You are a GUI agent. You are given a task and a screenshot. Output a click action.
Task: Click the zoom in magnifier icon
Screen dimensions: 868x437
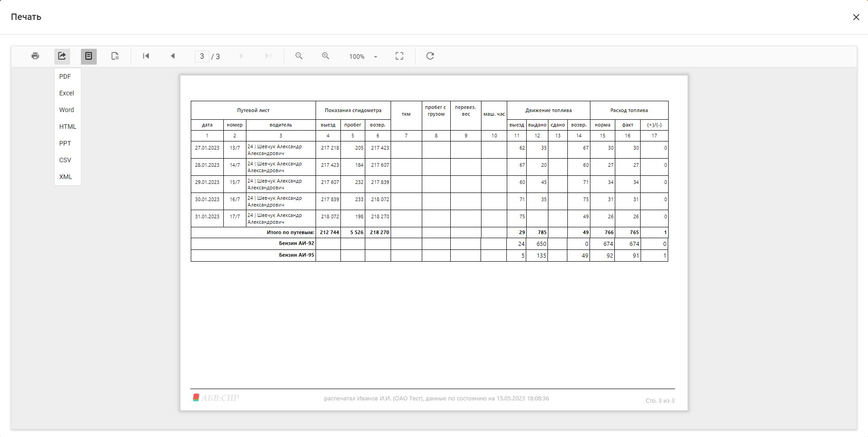coord(325,56)
